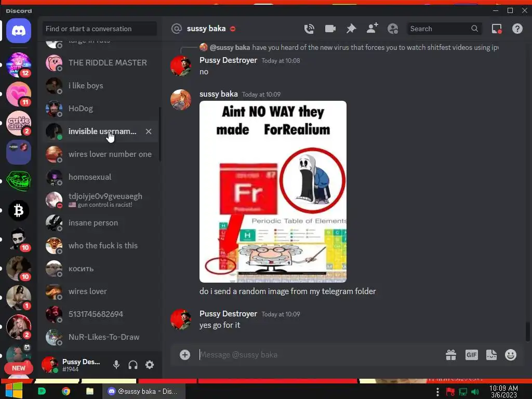
Task: Click sussy baka avatar beside image message
Action: pos(180,100)
